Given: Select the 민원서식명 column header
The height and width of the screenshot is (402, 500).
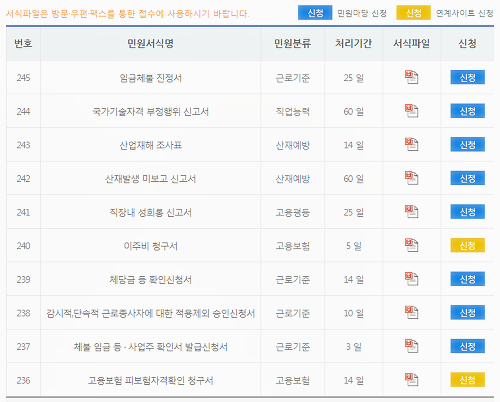Looking at the screenshot, I should [150, 43].
